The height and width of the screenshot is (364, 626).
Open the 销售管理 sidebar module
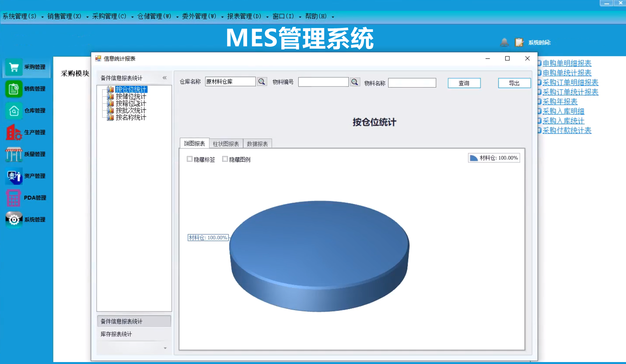pyautogui.click(x=27, y=89)
